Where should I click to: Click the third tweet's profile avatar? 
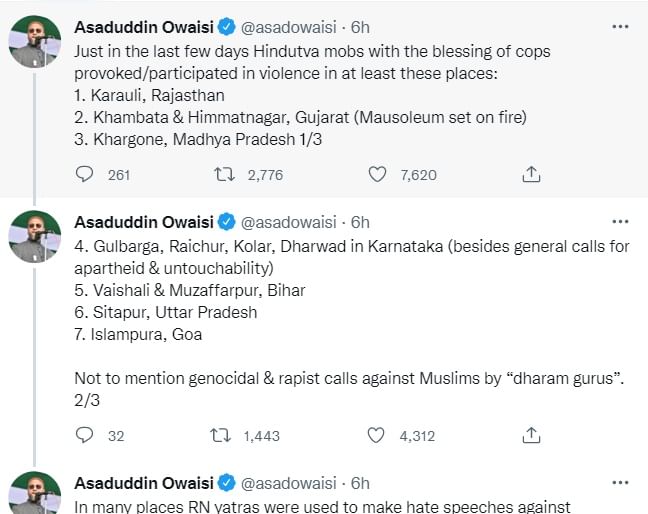click(35, 494)
